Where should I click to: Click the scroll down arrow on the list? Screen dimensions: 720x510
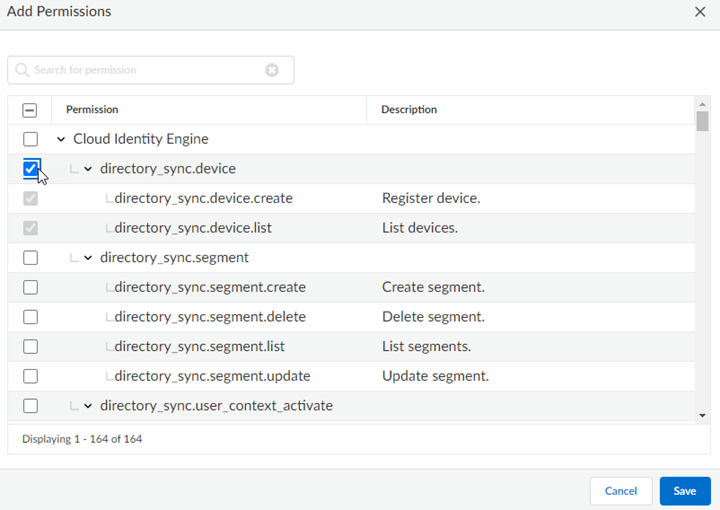point(702,415)
